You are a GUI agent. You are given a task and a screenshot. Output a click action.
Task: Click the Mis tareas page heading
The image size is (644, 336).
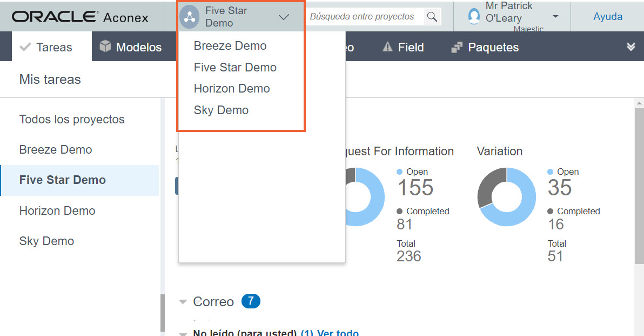(x=50, y=80)
